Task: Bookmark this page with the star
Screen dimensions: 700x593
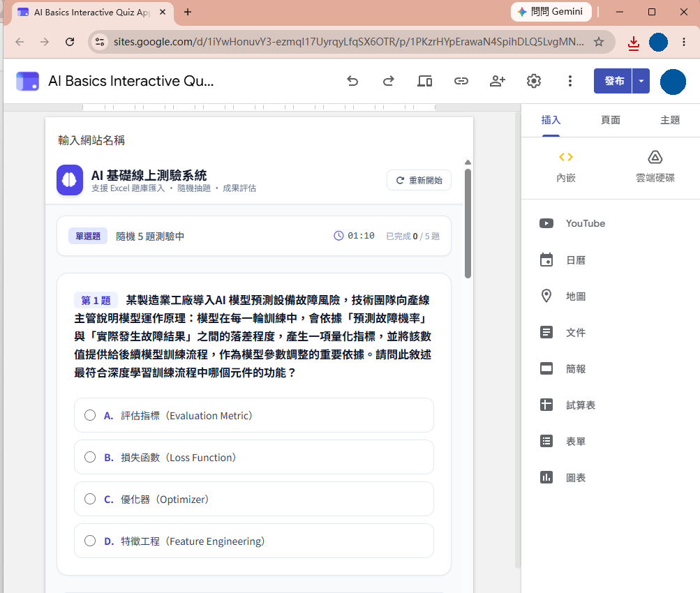Action: (x=599, y=42)
